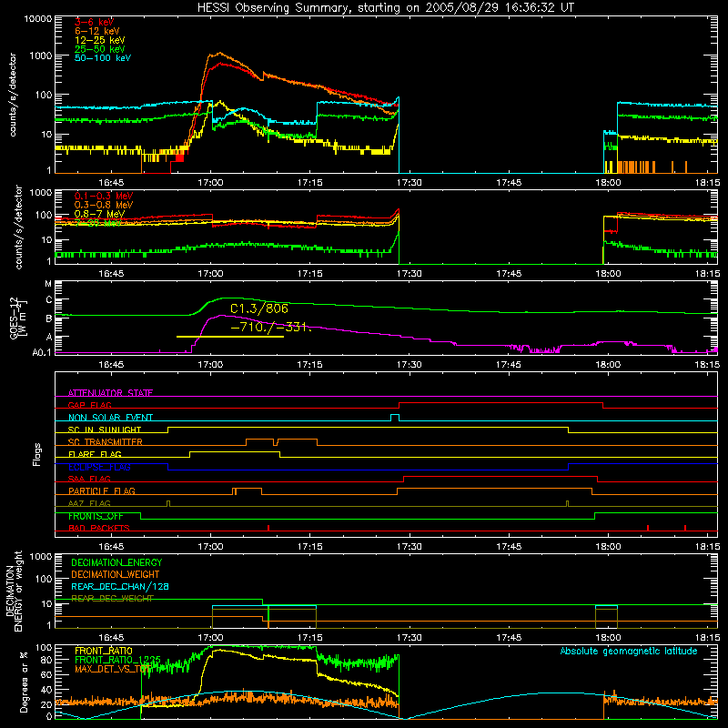Select the FLARE_FLAG label
728x728 pixels.
click(95, 454)
